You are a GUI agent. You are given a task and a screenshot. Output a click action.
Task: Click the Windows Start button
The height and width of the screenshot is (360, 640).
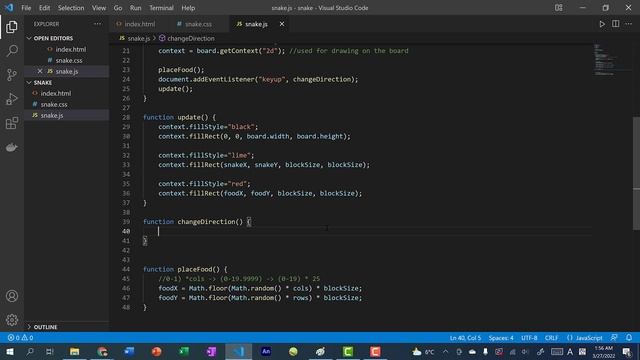tap(9, 351)
